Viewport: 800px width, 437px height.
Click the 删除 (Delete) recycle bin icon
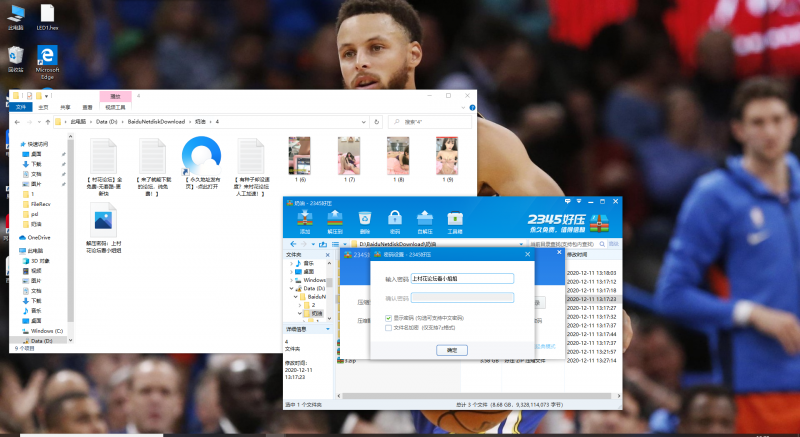click(365, 219)
